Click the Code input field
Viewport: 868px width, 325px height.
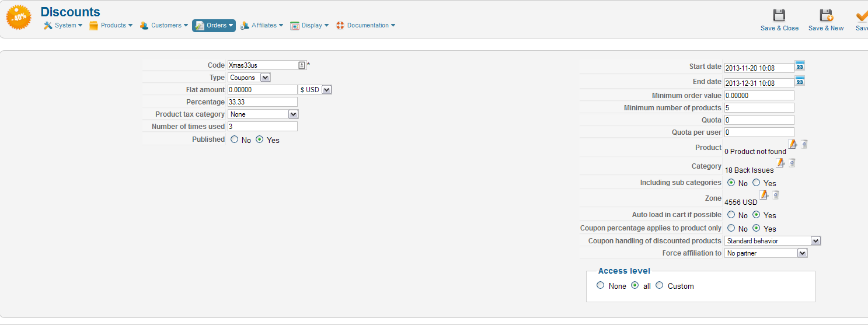(x=267, y=65)
